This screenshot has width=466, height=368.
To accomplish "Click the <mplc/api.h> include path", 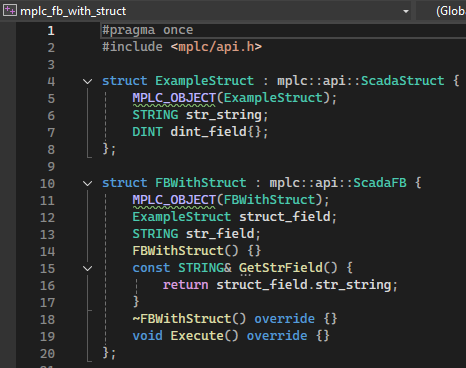I will 216,47.
